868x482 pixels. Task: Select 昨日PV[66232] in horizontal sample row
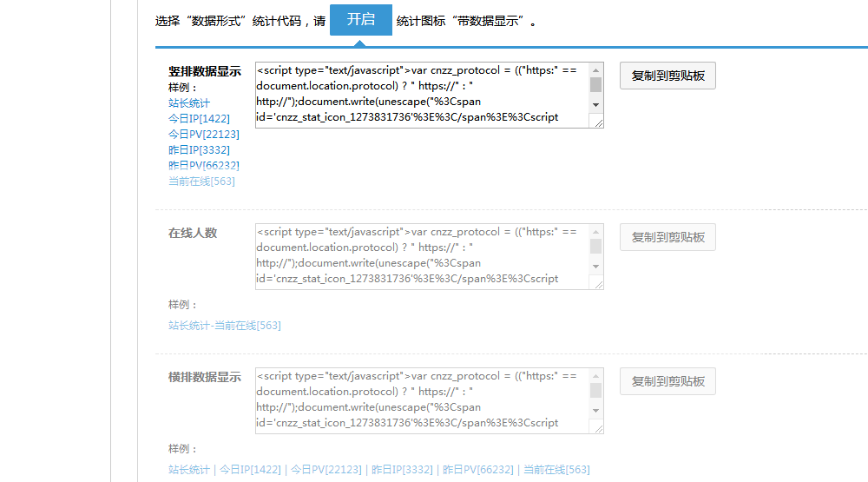[477, 470]
